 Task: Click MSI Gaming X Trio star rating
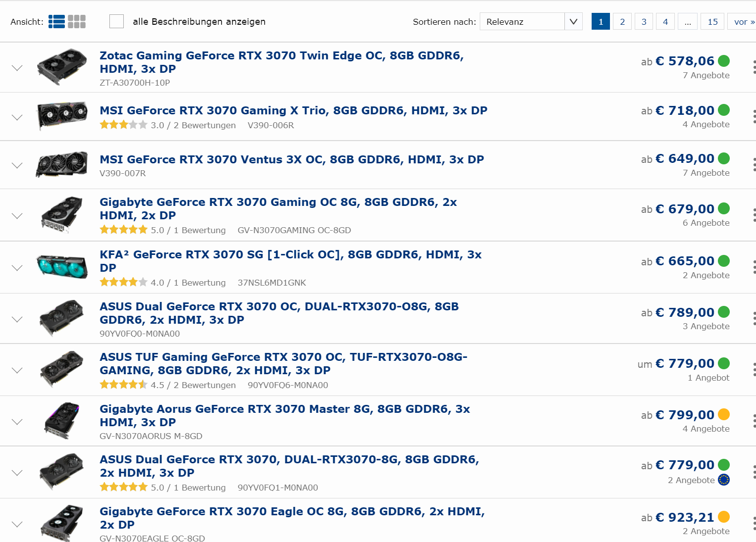coord(124,125)
